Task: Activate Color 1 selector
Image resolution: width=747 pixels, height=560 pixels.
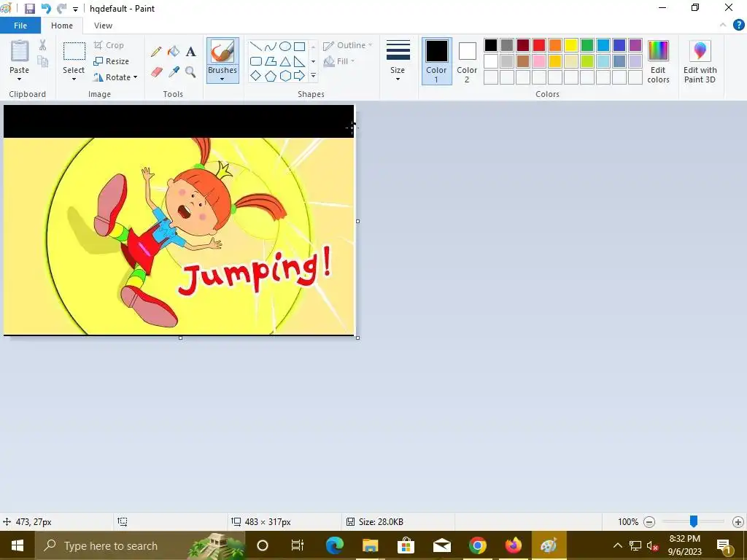Action: [436, 61]
